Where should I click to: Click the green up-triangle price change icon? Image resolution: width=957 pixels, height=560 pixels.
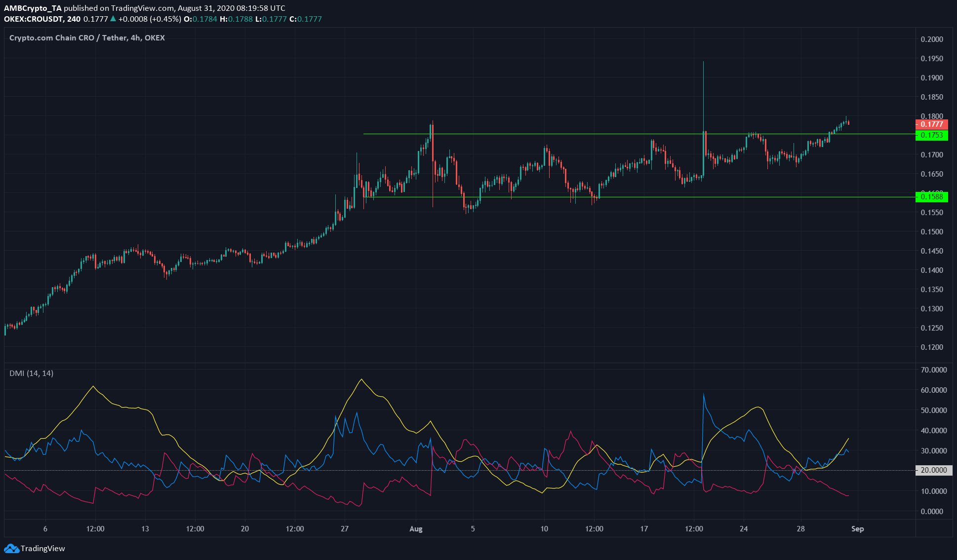tap(113, 19)
